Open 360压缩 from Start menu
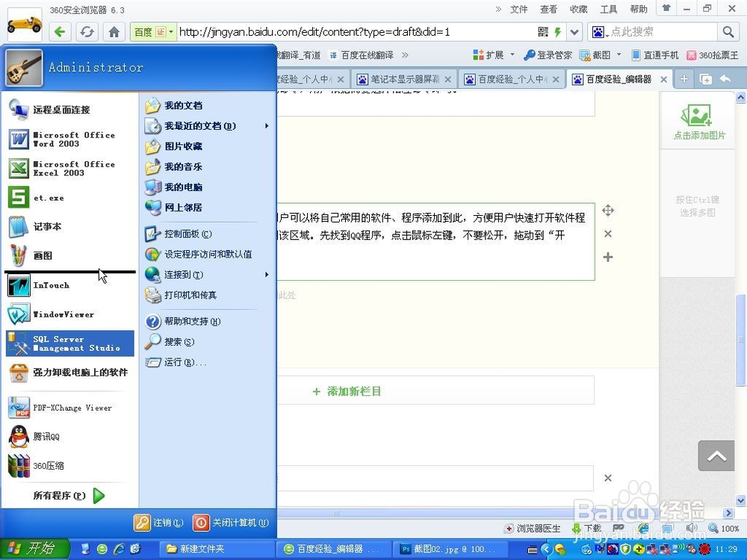This screenshot has width=747, height=560. 70,466
